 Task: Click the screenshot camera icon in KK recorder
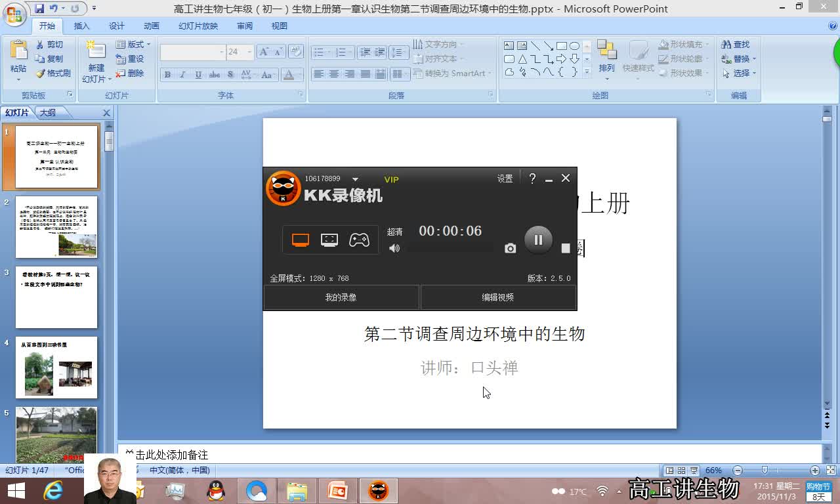(510, 248)
